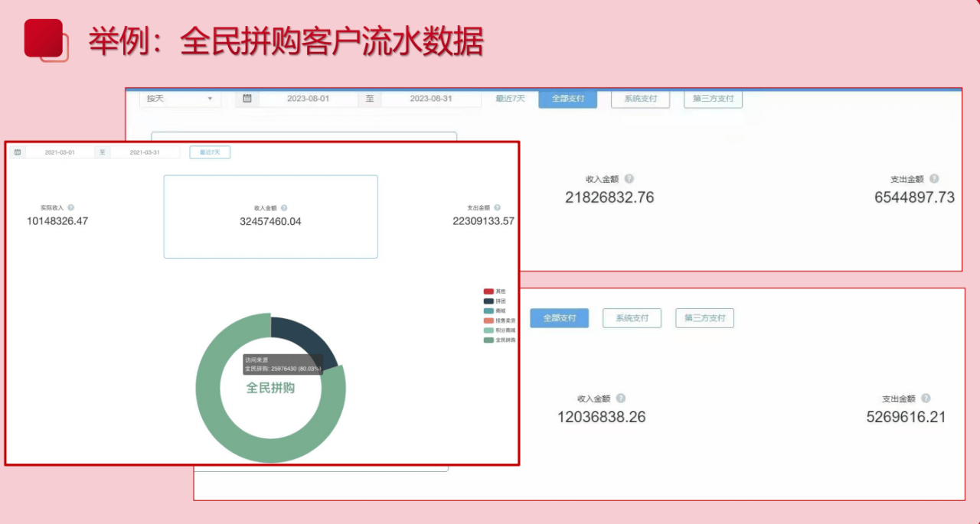Viewport: 980px width, 524px height.
Task: Open the 按天 time granularity dropdown
Action: tap(180, 99)
